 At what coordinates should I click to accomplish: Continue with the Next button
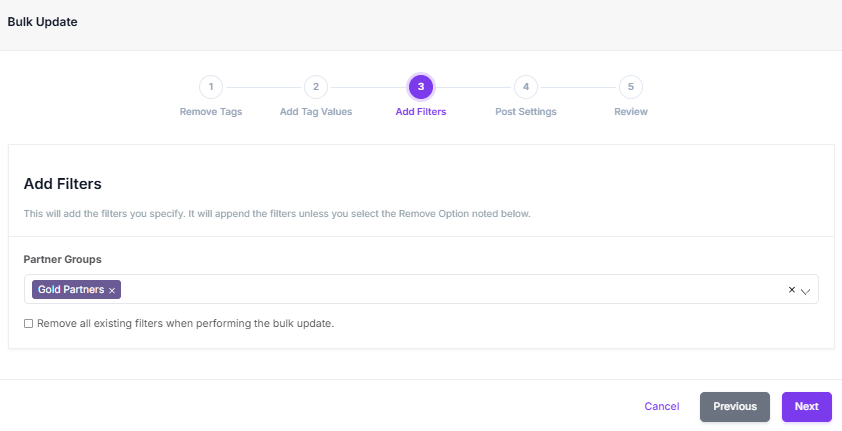tap(807, 407)
